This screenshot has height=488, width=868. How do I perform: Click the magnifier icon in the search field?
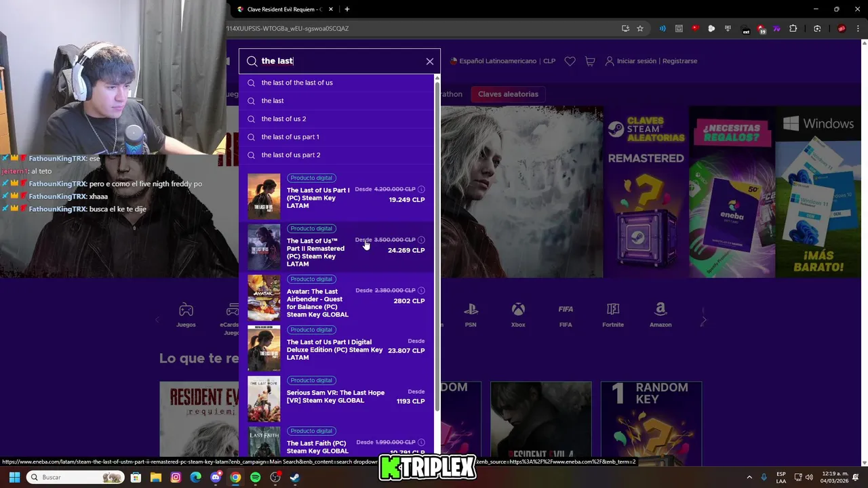(x=252, y=61)
